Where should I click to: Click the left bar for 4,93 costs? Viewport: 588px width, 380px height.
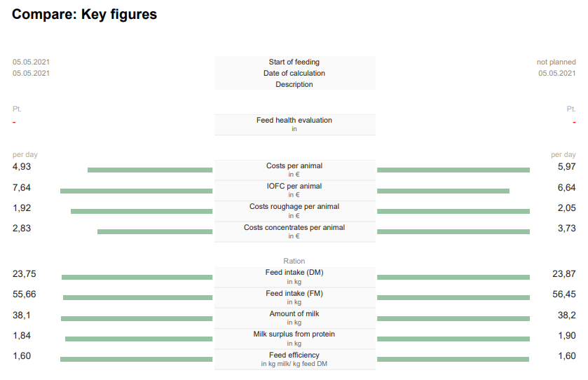click(x=150, y=170)
